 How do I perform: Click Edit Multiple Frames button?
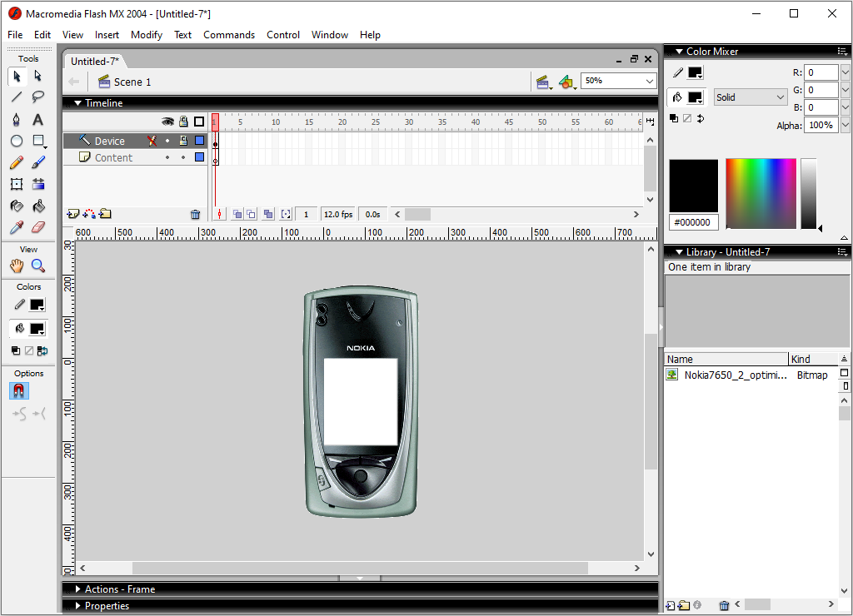tap(268, 214)
